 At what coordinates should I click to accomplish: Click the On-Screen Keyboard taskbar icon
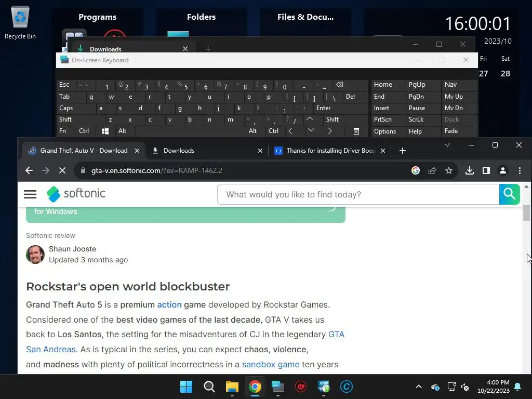tap(278, 387)
